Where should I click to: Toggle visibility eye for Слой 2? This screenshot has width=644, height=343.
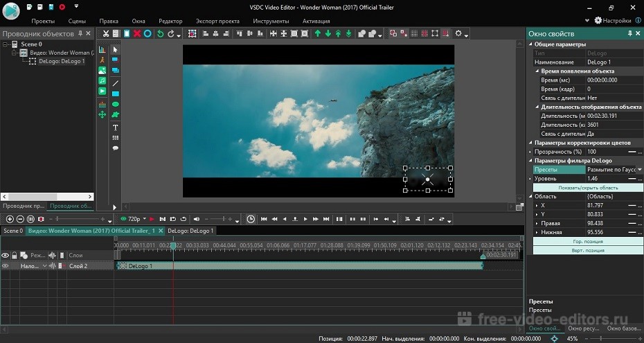[x=6, y=266]
